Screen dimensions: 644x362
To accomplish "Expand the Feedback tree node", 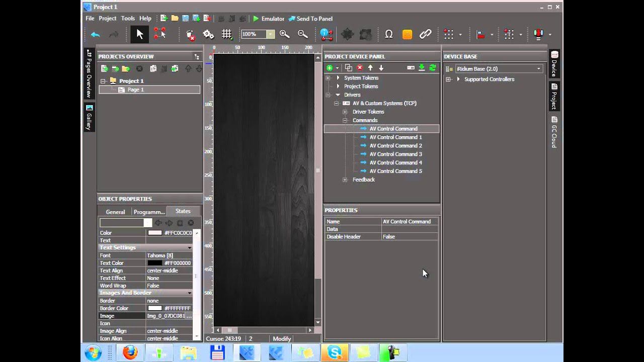I will click(345, 179).
